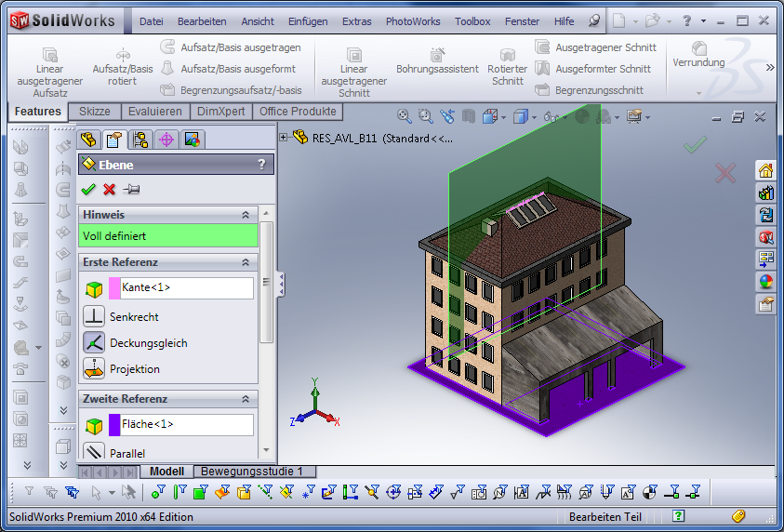Viewport: 784px width, 532px height.
Task: Click the red X to cancel Ebene
Action: (x=110, y=189)
